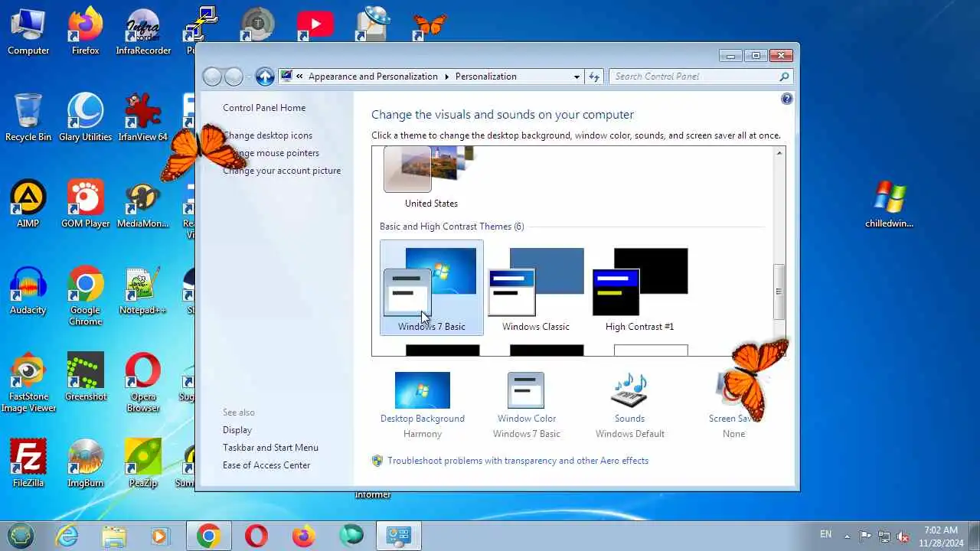980x551 pixels.
Task: Select FastStone Image Viewer shortcut
Action: pyautogui.click(x=28, y=383)
